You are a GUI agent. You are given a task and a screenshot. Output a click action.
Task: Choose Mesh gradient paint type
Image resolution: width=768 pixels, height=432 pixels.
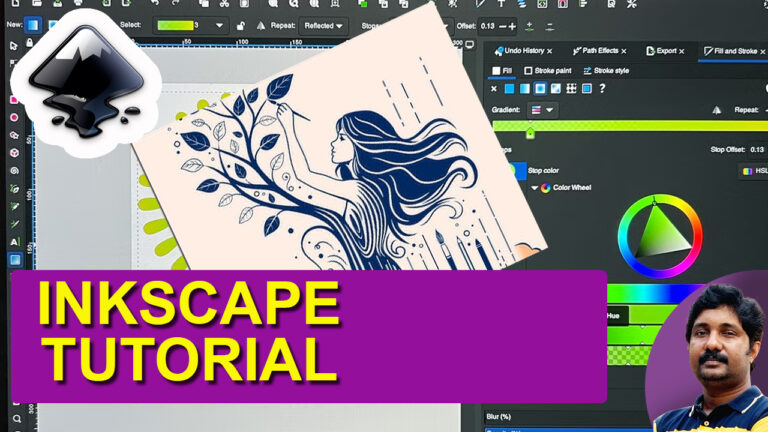556,89
